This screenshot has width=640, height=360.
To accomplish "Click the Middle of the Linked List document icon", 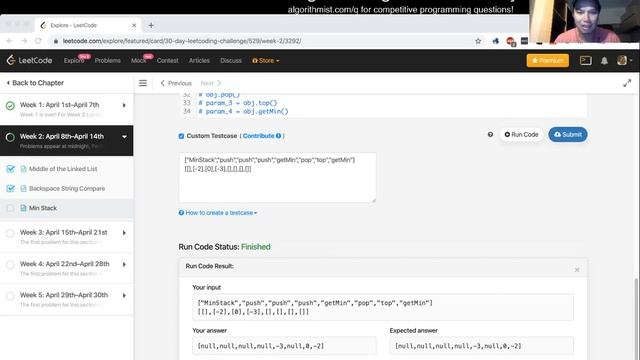I will coord(23,169).
